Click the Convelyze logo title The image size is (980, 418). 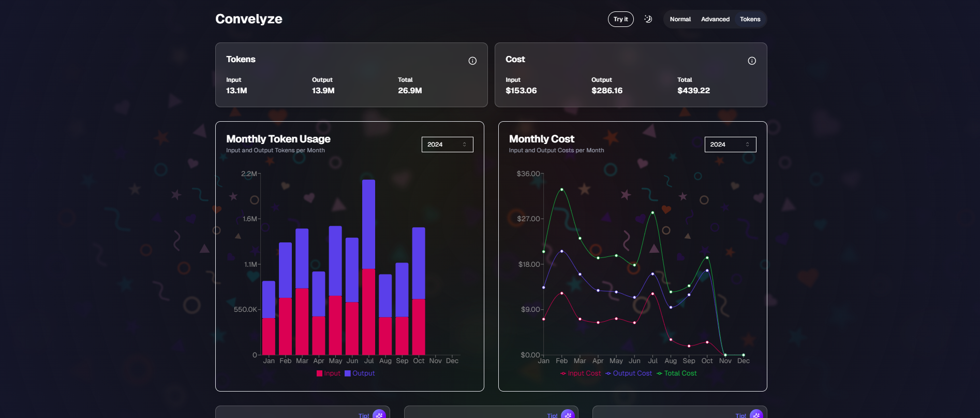click(249, 19)
